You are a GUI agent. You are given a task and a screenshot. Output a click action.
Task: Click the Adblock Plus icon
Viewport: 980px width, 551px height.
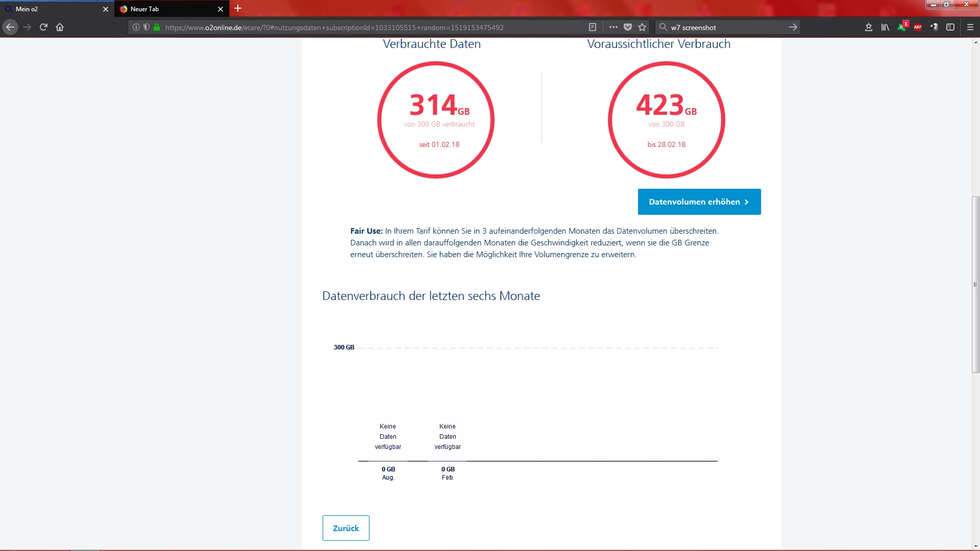point(918,27)
